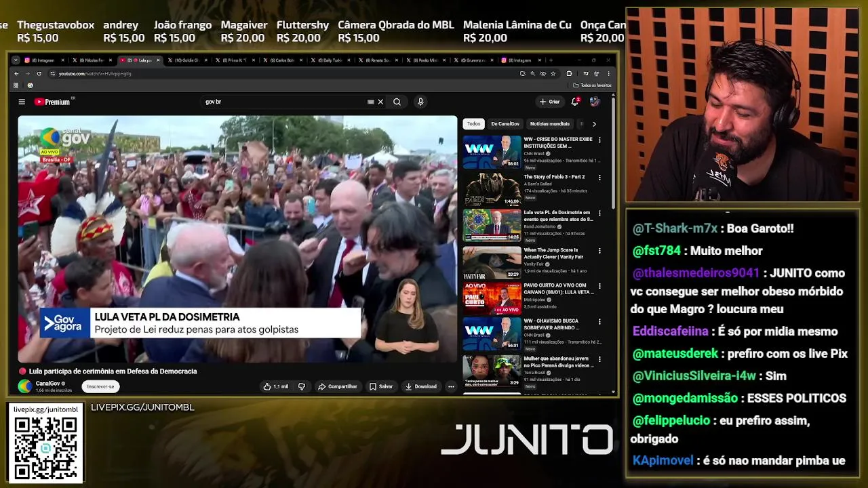This screenshot has width=868, height=488.
Task: Open 'WW - CRISE DO MASTER' video thumbnail
Action: 492,152
